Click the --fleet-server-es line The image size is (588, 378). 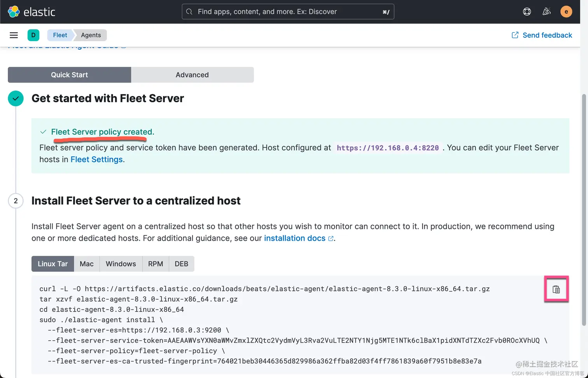click(138, 330)
